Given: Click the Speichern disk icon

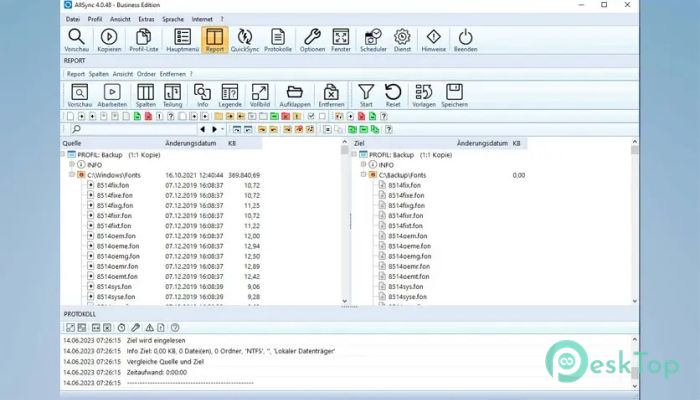Looking at the screenshot, I should (x=454, y=92).
